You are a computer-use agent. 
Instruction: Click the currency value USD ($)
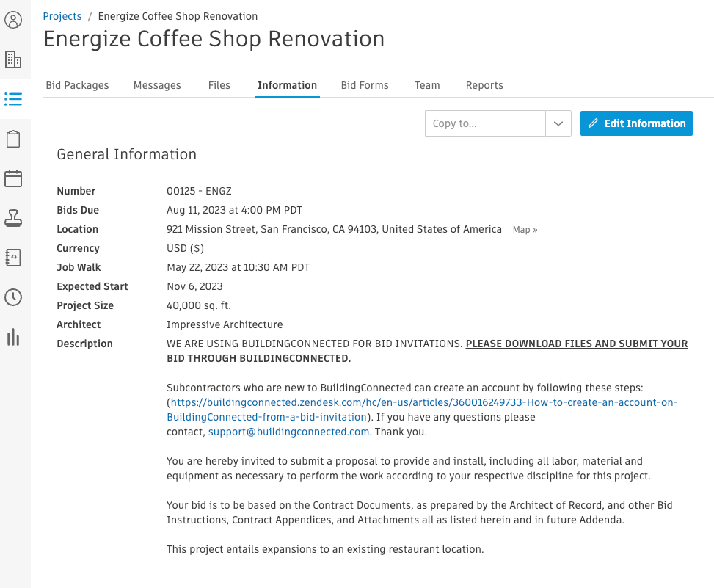(186, 248)
